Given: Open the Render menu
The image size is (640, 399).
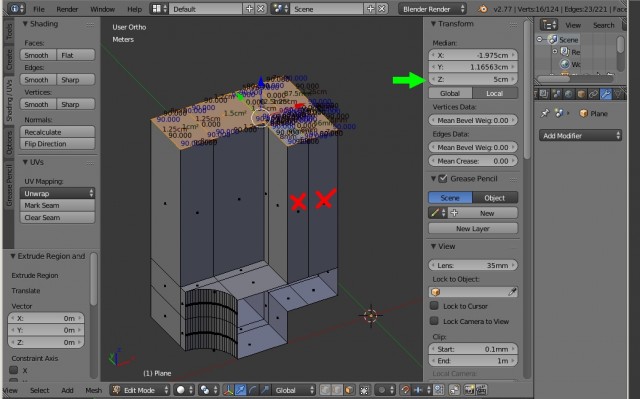Looking at the screenshot, I should tap(67, 9).
